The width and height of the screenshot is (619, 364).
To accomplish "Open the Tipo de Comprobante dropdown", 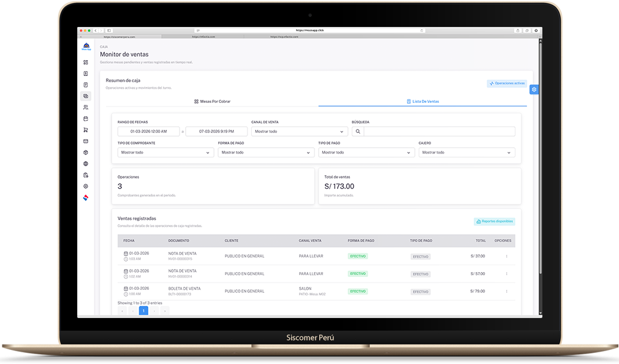I will (165, 153).
